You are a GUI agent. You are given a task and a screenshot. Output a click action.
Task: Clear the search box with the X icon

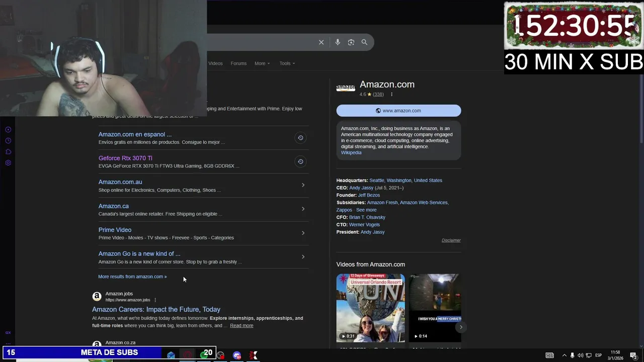point(321,42)
